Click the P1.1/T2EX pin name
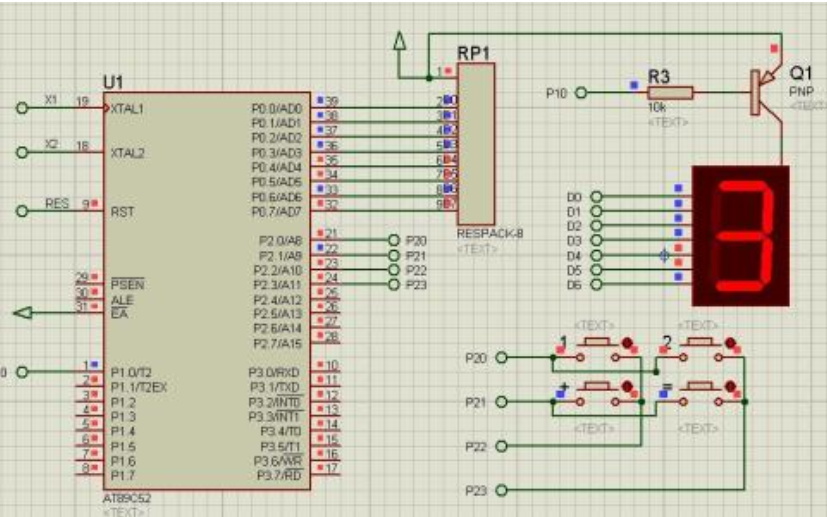 139,387
